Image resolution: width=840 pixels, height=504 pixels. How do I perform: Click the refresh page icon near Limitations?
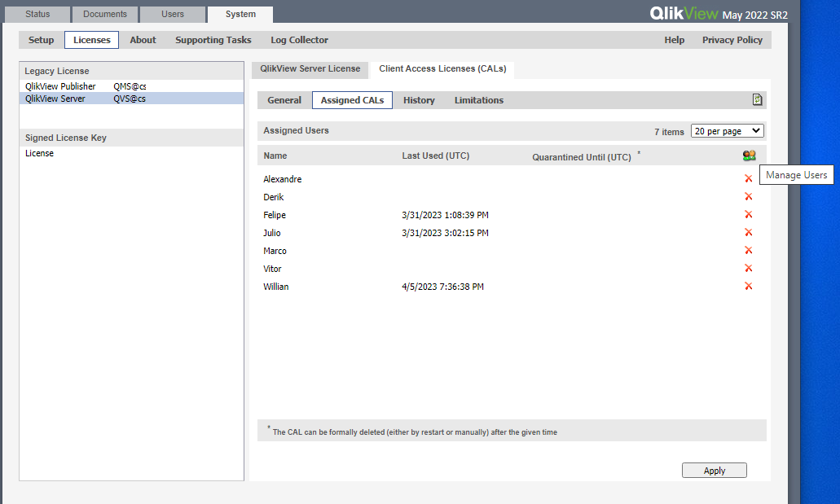(757, 99)
